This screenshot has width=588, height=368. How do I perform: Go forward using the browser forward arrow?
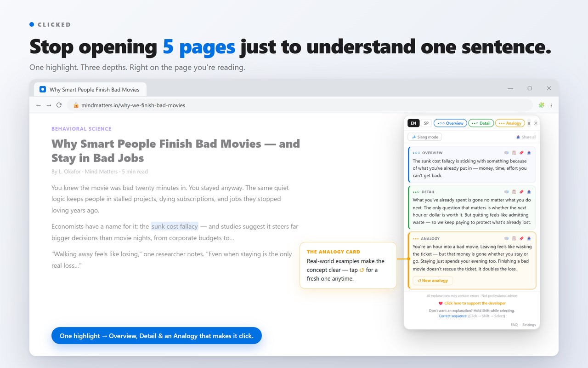pyautogui.click(x=49, y=105)
